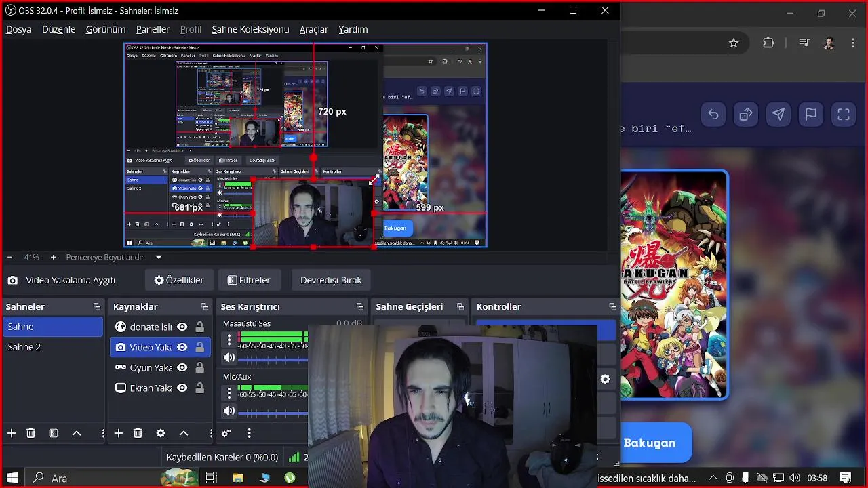Pop out the Kontroller dock
This screenshot has height=488, width=868.
(x=613, y=307)
